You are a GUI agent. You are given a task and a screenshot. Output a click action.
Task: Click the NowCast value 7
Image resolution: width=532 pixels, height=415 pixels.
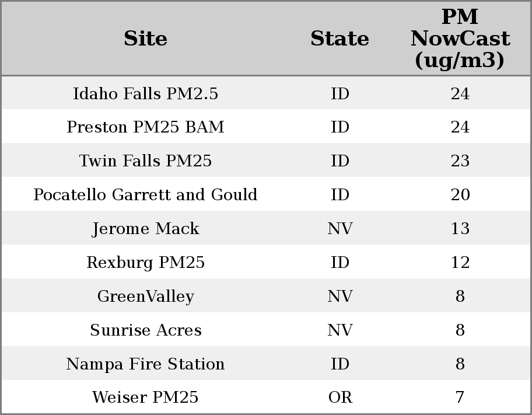click(x=460, y=397)
